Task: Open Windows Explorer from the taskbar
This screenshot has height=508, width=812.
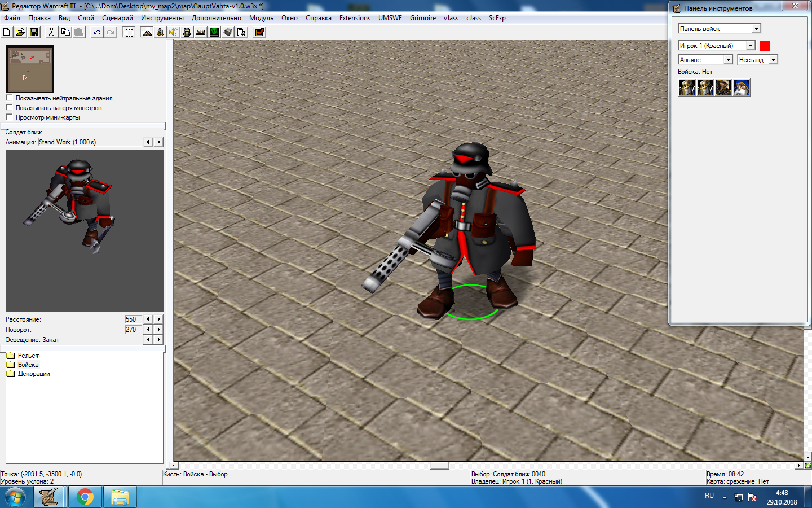Action: [x=120, y=497]
